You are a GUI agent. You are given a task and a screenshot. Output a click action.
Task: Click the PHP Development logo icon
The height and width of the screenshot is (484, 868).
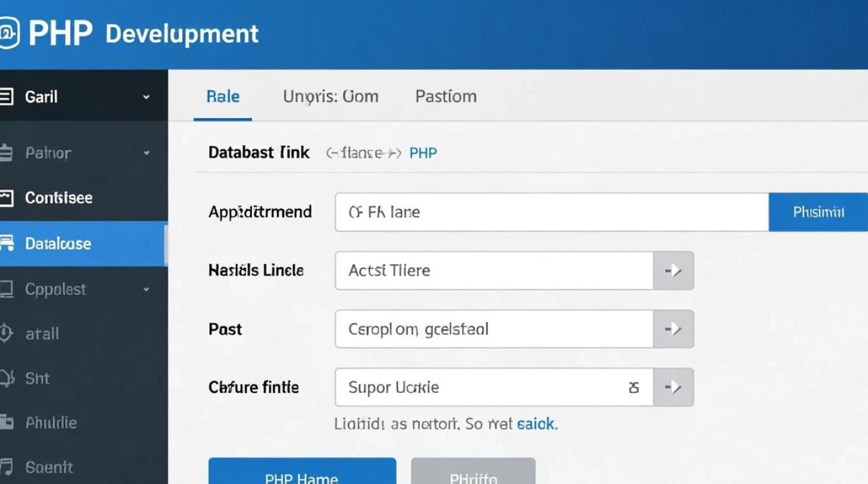pos(8,34)
